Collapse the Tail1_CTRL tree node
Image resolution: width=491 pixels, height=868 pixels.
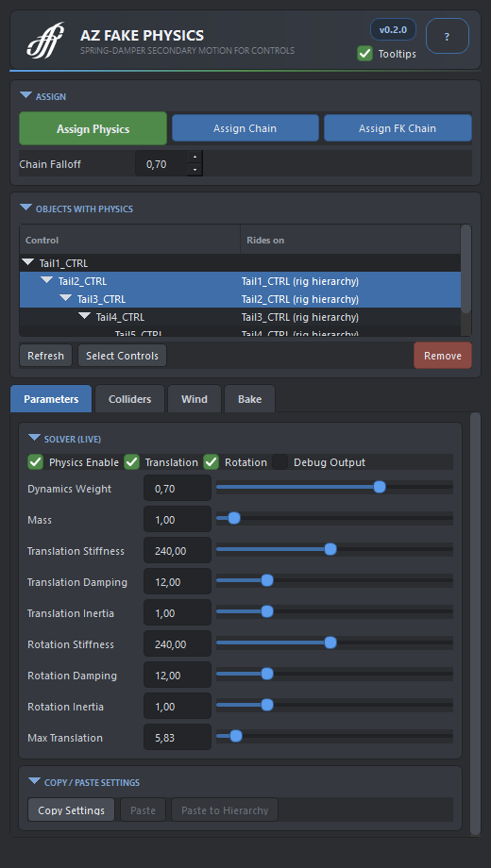point(28,262)
